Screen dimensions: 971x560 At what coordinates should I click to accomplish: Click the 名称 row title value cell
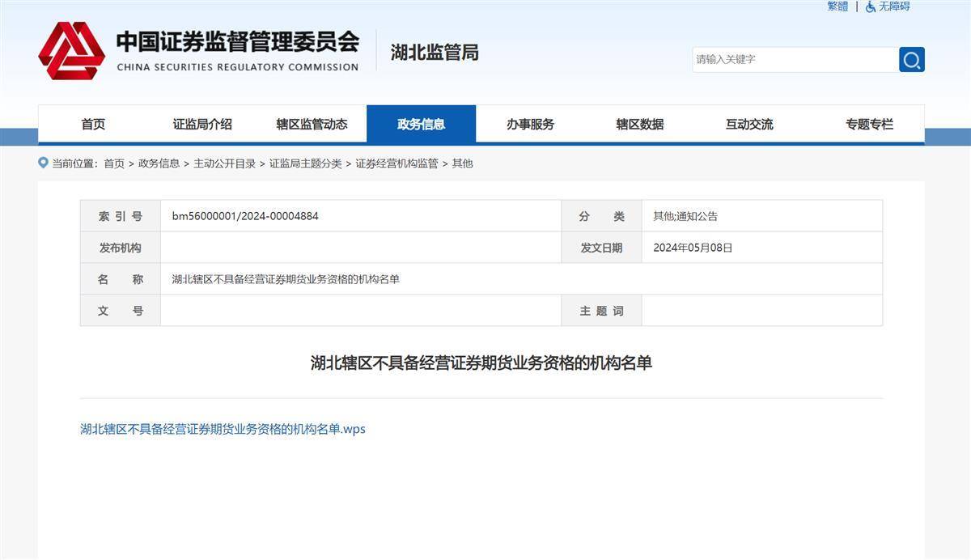(x=521, y=279)
